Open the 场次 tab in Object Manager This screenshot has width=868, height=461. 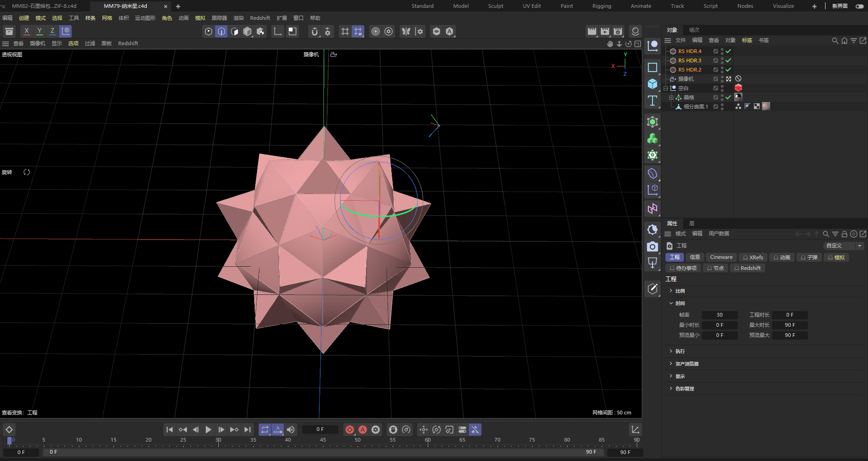694,30
